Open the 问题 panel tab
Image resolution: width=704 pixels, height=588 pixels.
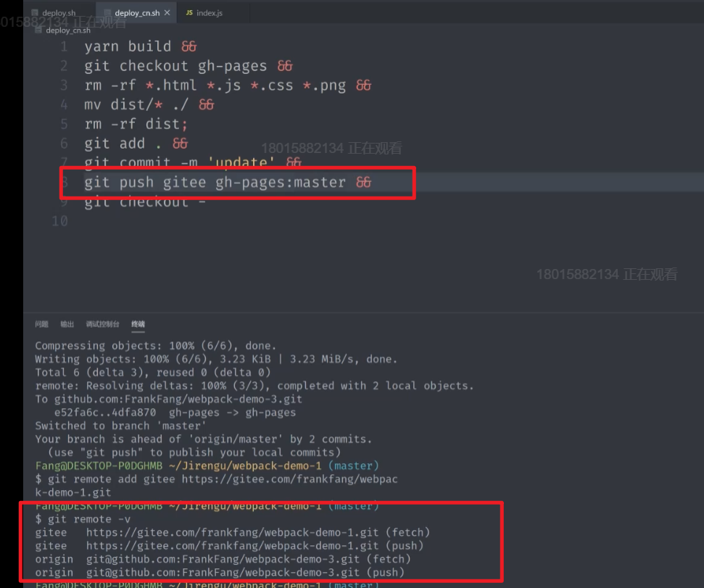tap(42, 324)
